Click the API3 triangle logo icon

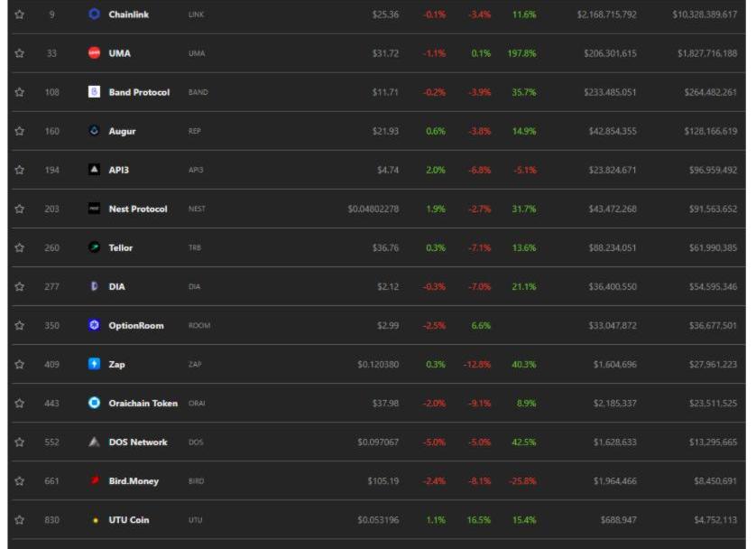pyautogui.click(x=95, y=170)
